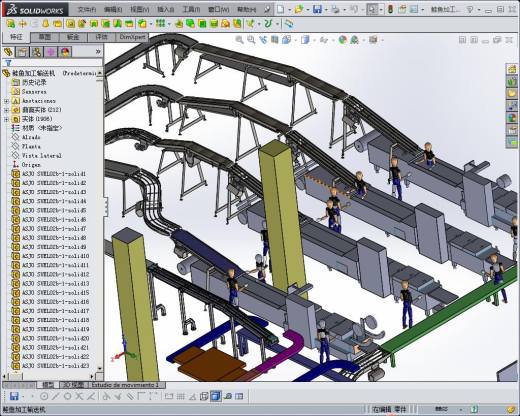520x416 pixels.
Task: Click the Save icon in top toolbar
Action: tap(317, 9)
